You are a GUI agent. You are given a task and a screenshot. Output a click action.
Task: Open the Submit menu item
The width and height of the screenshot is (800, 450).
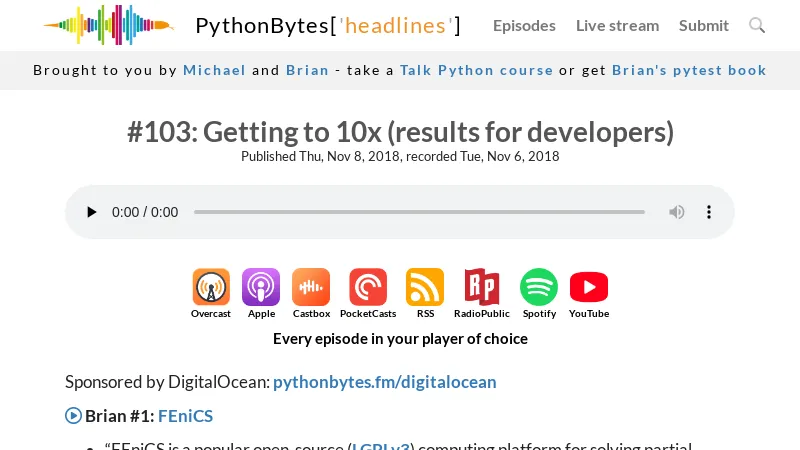tap(704, 26)
